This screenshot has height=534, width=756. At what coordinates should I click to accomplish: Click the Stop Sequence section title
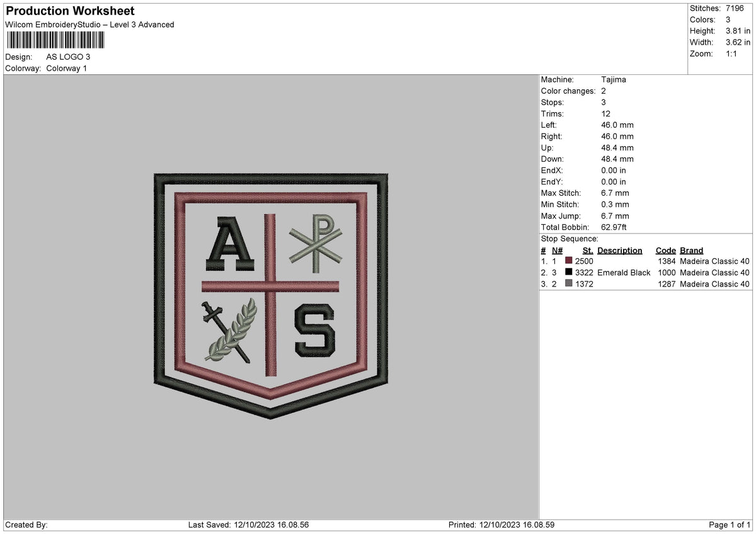(569, 239)
